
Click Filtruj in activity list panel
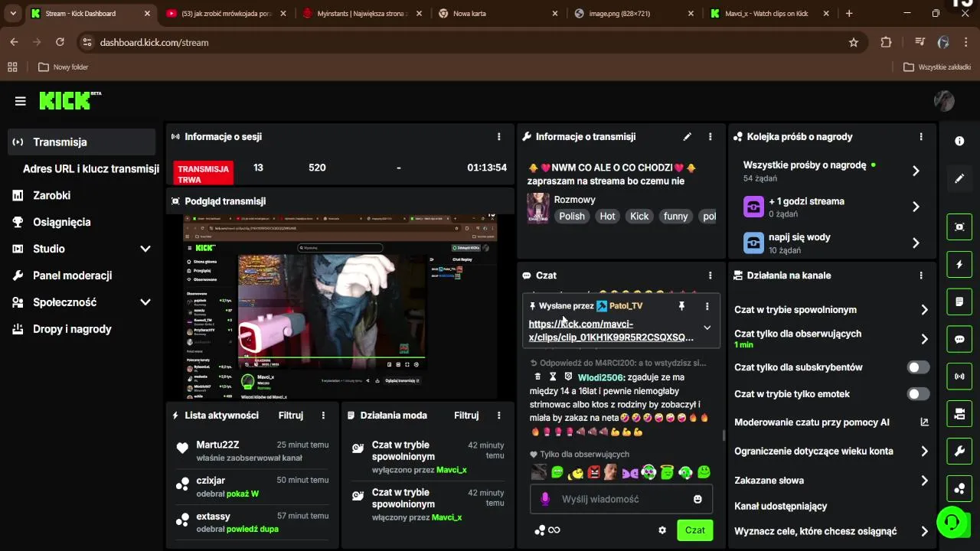click(x=291, y=416)
